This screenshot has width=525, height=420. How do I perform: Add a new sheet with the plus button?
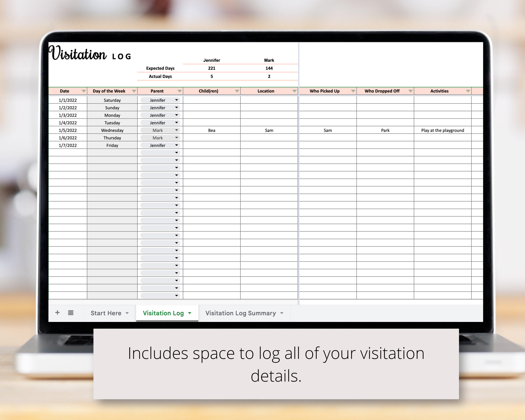click(x=58, y=313)
